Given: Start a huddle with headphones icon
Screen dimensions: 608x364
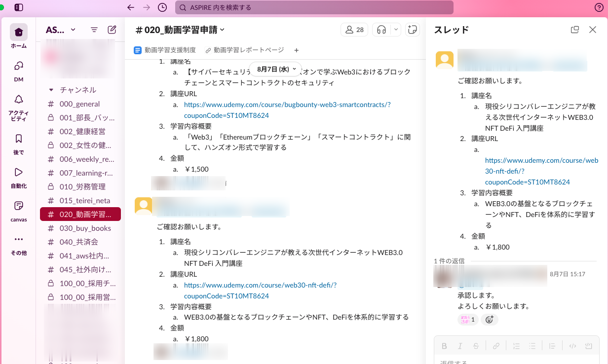Looking at the screenshot, I should click(x=381, y=30).
